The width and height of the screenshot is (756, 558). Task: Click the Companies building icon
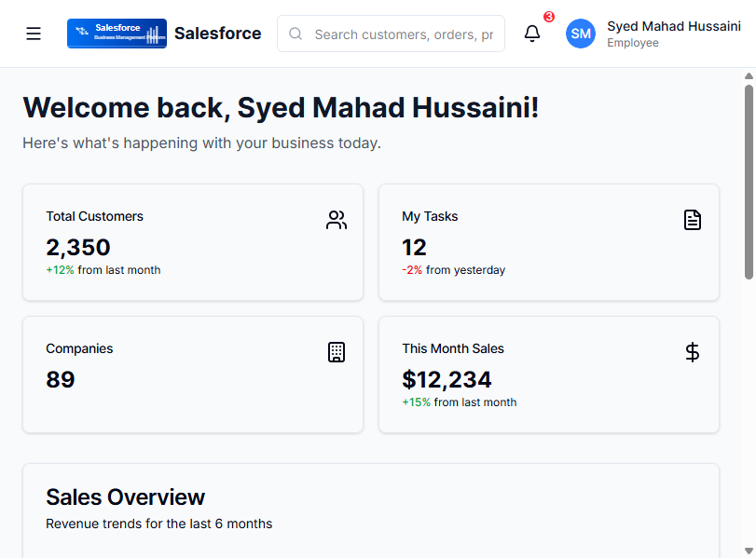(337, 352)
